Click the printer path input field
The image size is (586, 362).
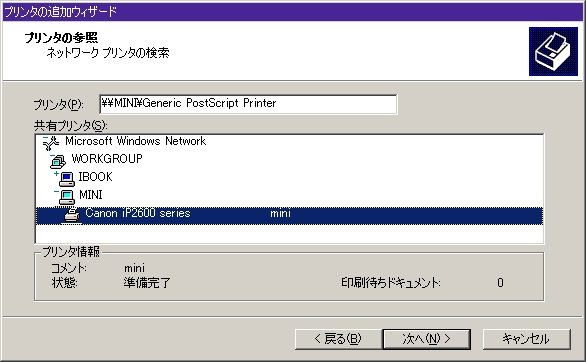(248, 103)
